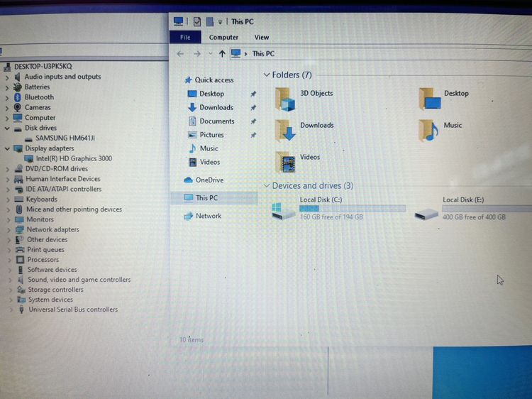Expand the DVD/CD-ROM drives node
The height and width of the screenshot is (399, 532).
click(8, 169)
